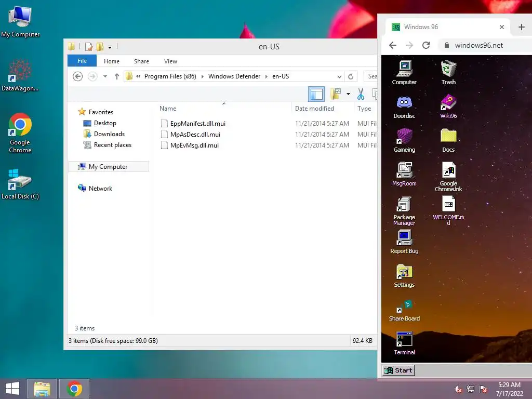Open My Computer desktop icon

point(20,21)
